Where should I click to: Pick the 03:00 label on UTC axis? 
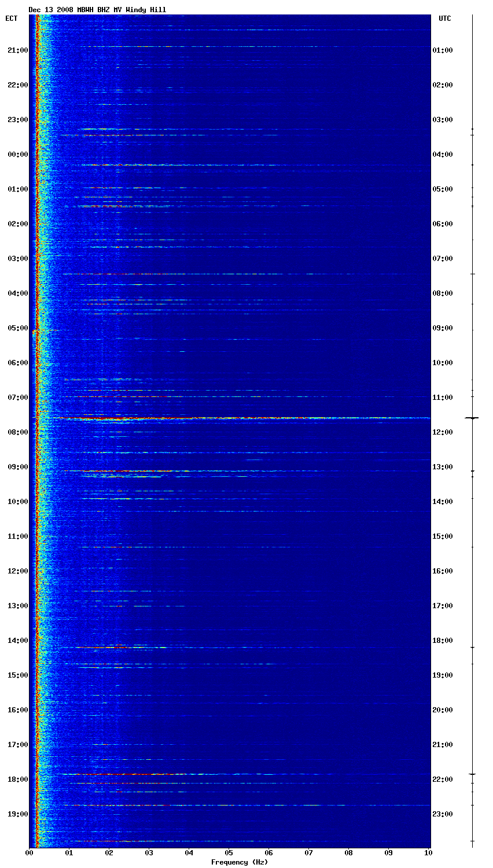point(443,120)
